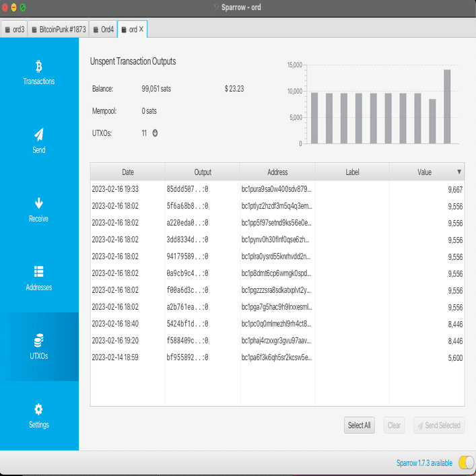Viewport: 476px width, 476px height.
Task: Click the tallest bar in the chart
Action: [447, 106]
